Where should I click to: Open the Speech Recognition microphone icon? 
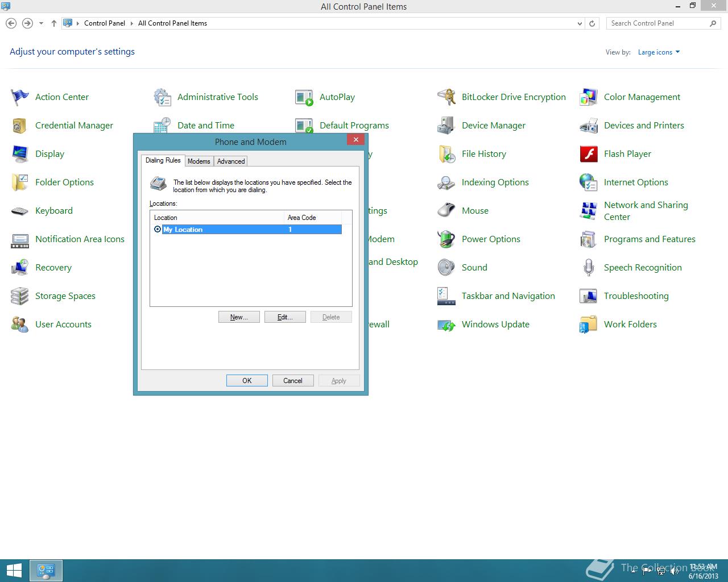pos(589,268)
